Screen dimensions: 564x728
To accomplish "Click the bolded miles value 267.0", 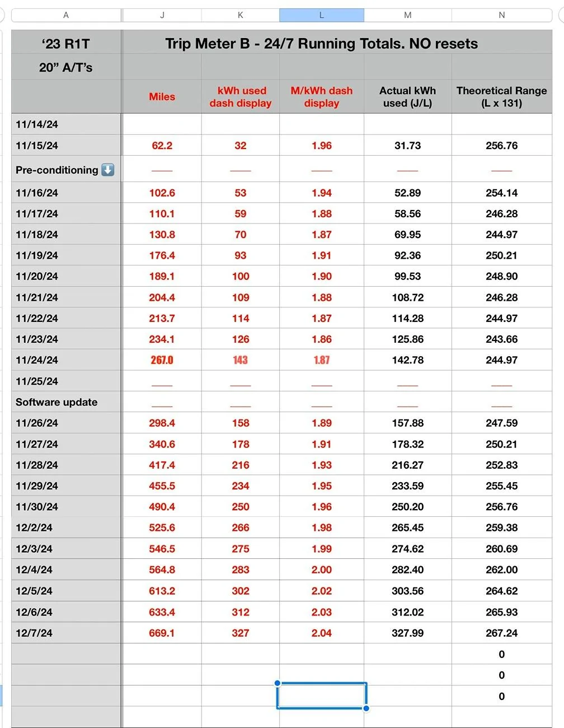I will (162, 360).
